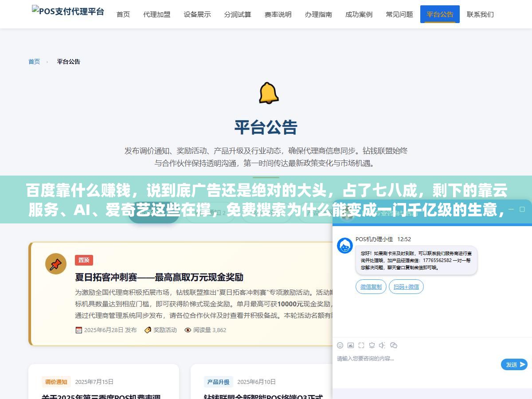
Task: Open 分润试算 navigation item
Action: tap(238, 14)
